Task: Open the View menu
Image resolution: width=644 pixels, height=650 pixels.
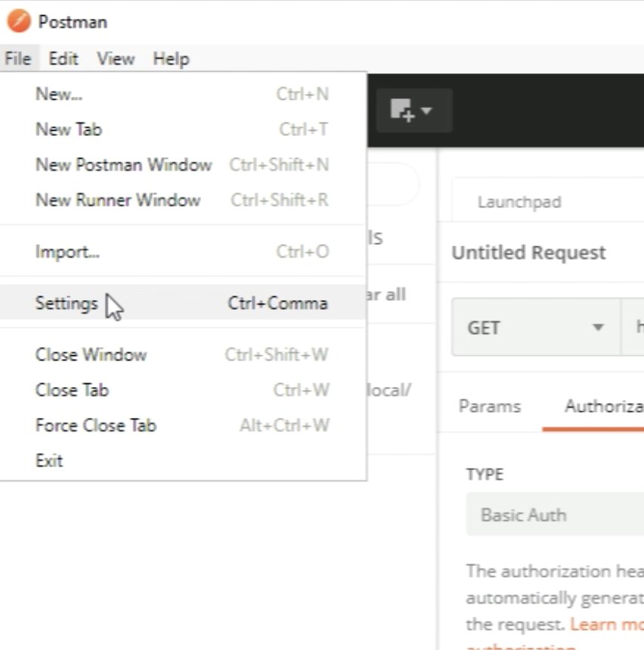Action: (116, 59)
